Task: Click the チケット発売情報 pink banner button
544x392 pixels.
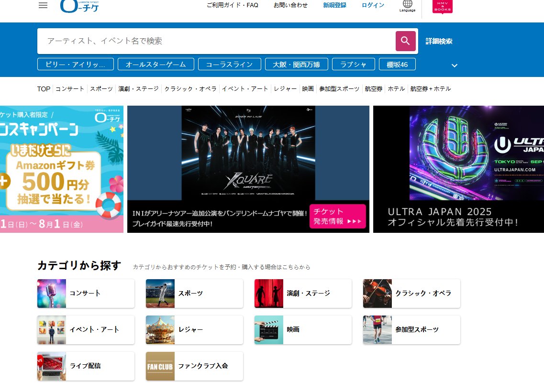Action: pyautogui.click(x=338, y=216)
